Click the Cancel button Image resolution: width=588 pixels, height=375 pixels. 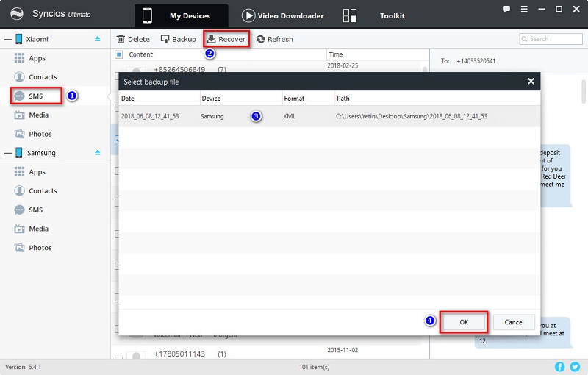(514, 322)
